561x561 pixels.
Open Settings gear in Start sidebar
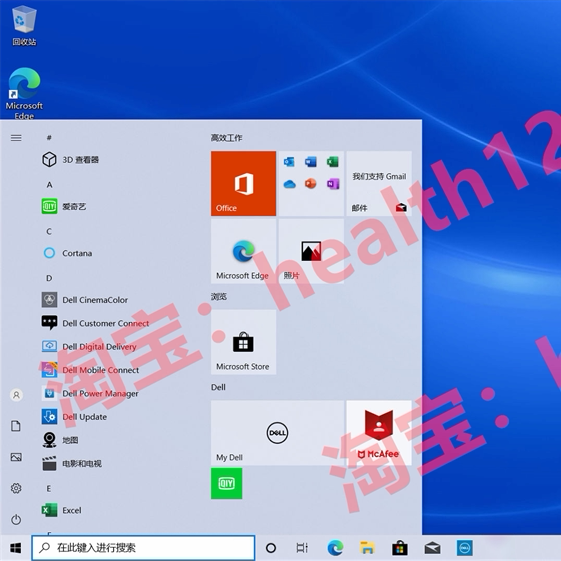click(x=16, y=488)
